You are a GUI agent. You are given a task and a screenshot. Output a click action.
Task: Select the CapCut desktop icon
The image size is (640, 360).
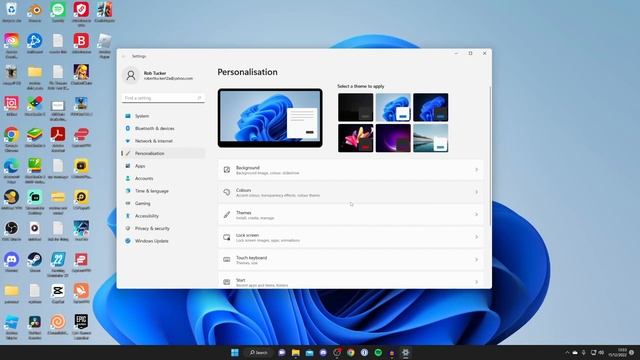(x=58, y=293)
